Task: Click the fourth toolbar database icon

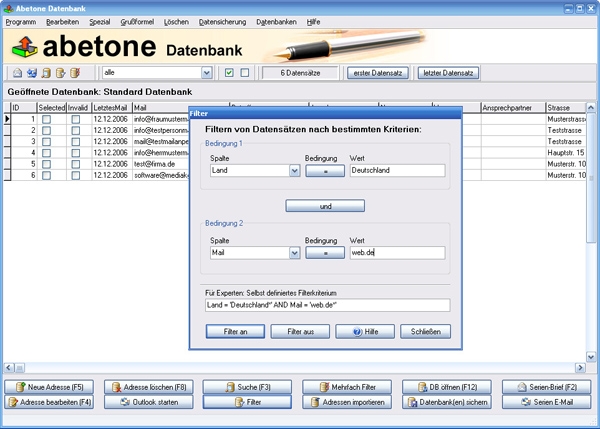Action: (x=61, y=73)
